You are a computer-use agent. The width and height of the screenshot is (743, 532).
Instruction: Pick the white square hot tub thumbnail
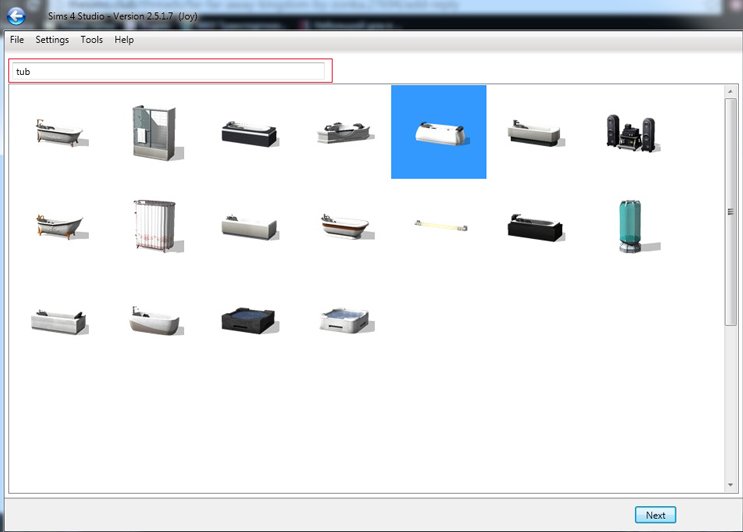point(343,320)
